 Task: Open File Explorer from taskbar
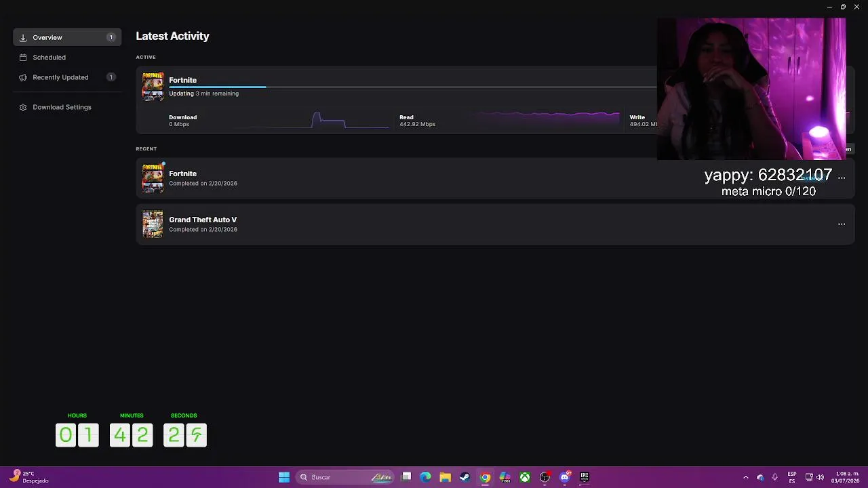point(445,477)
